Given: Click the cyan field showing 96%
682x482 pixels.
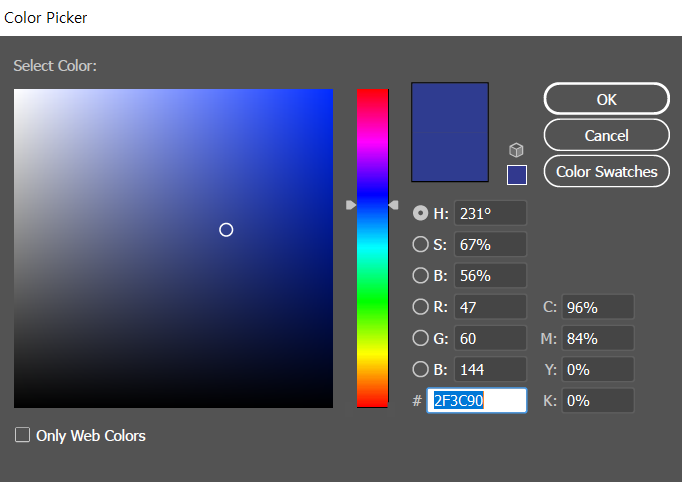Looking at the screenshot, I should (x=598, y=307).
